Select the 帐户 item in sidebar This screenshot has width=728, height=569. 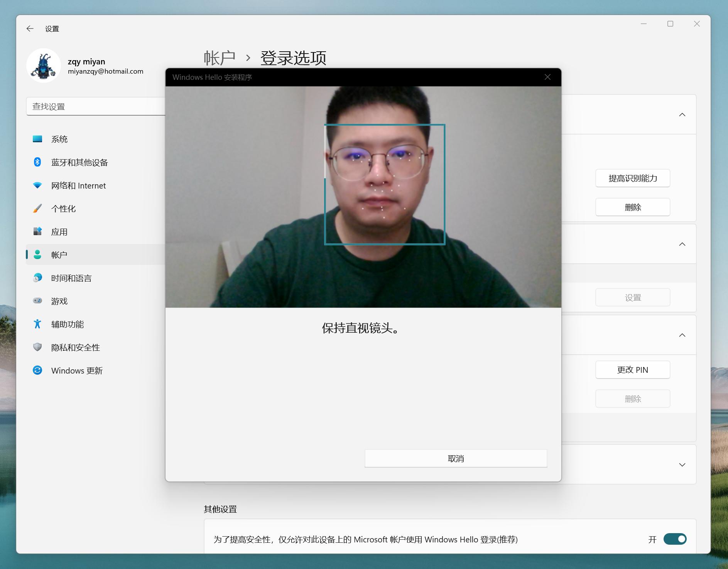point(60,254)
